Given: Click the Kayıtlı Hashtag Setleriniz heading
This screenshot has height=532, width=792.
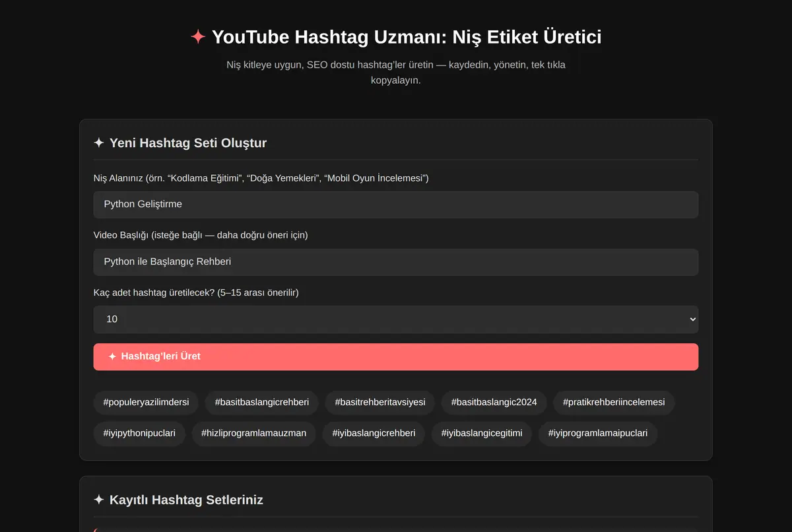Looking at the screenshot, I should 186,500.
